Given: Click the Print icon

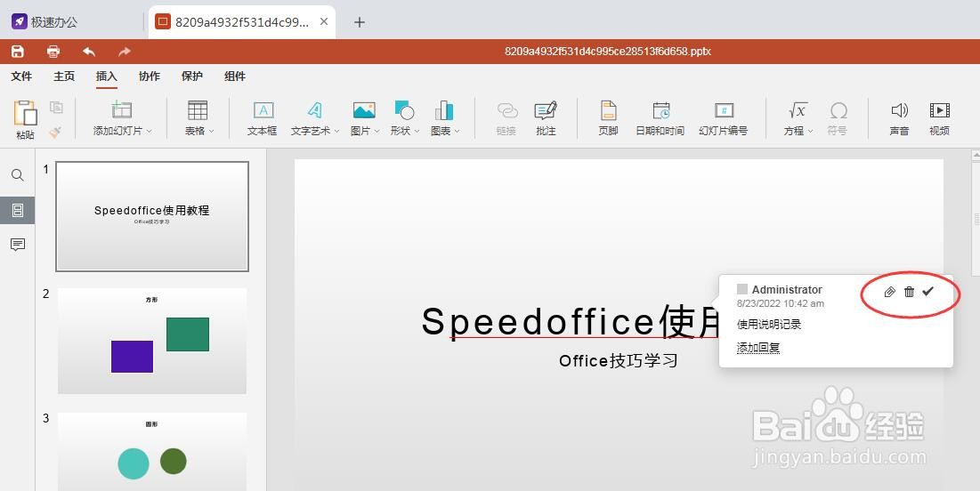Looking at the screenshot, I should (53, 52).
